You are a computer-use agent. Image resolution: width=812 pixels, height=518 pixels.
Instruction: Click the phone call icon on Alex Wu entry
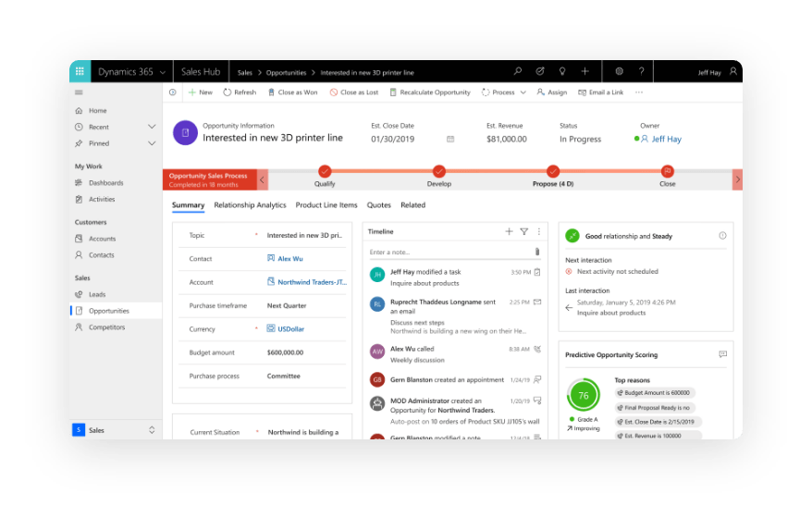[537, 349]
